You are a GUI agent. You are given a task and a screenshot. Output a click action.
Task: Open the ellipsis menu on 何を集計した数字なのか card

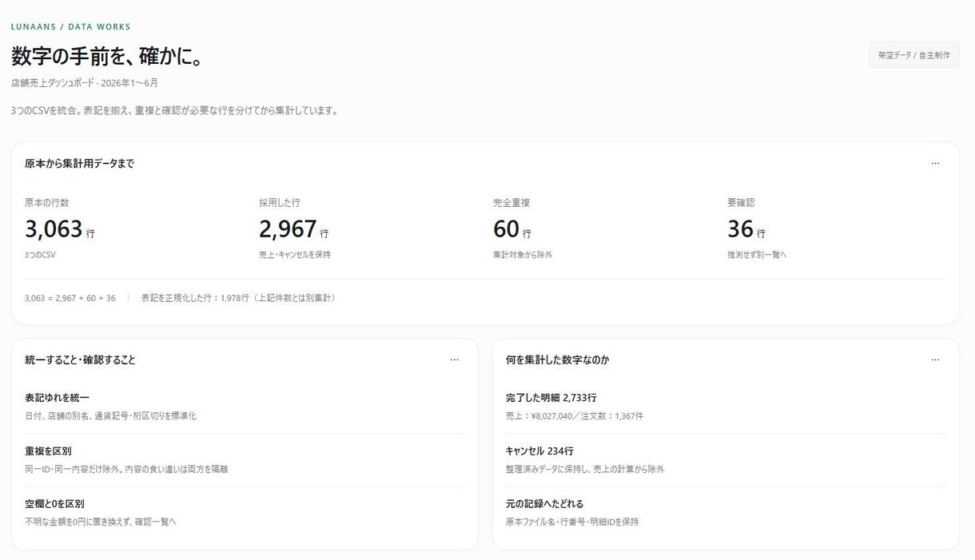coord(935,360)
